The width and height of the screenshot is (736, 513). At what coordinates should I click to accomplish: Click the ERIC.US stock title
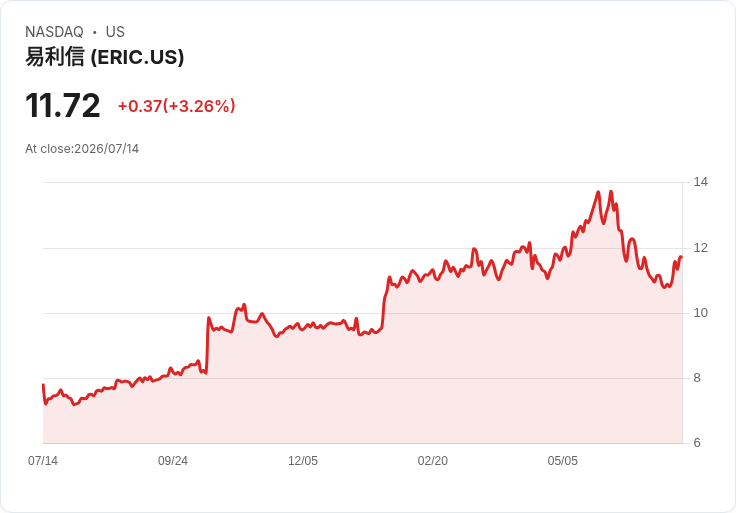pos(104,57)
